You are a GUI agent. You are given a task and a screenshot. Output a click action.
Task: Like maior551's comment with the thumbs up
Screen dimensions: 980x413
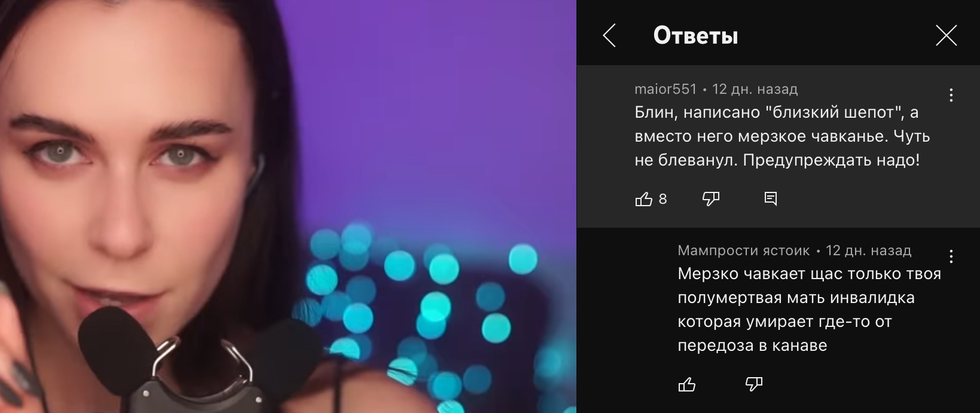643,199
